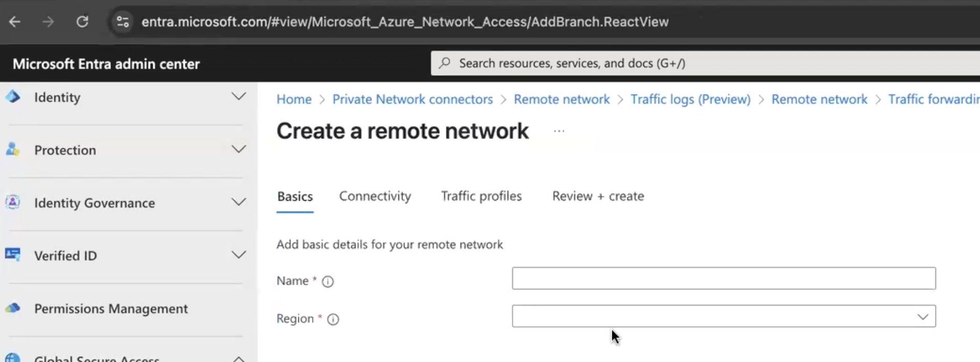Open the Traffic profiles tab
This screenshot has height=362, width=980.
[x=481, y=196]
